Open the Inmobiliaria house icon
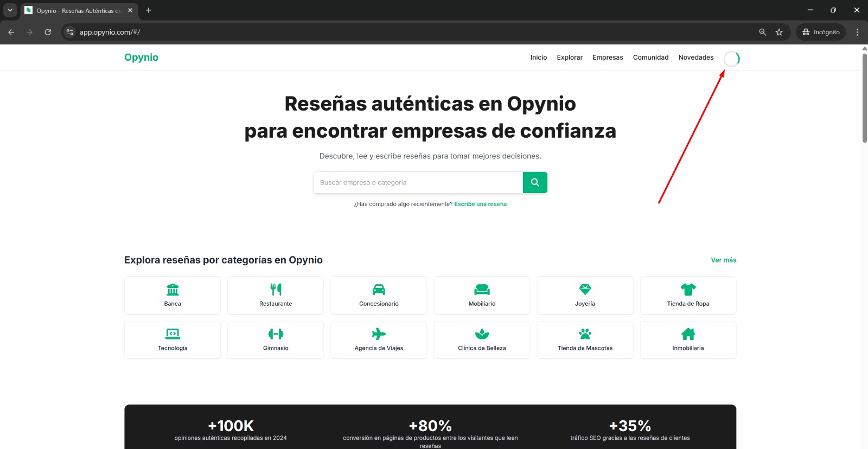The height and width of the screenshot is (449, 868). (688, 334)
